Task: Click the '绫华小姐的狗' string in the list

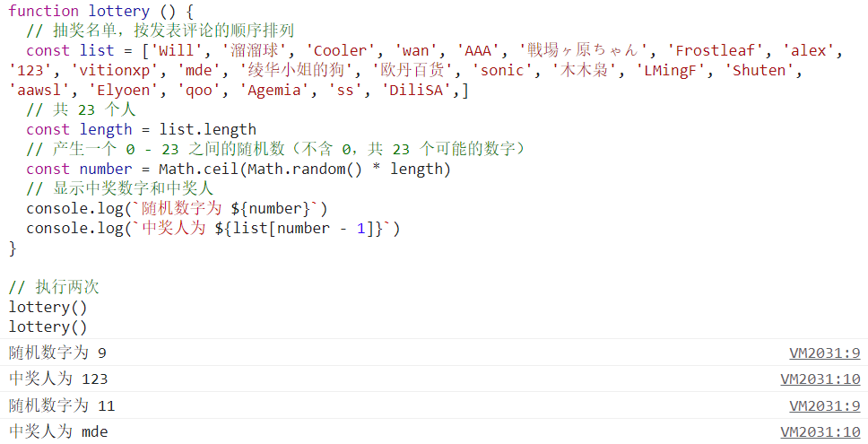Action: click(296, 70)
